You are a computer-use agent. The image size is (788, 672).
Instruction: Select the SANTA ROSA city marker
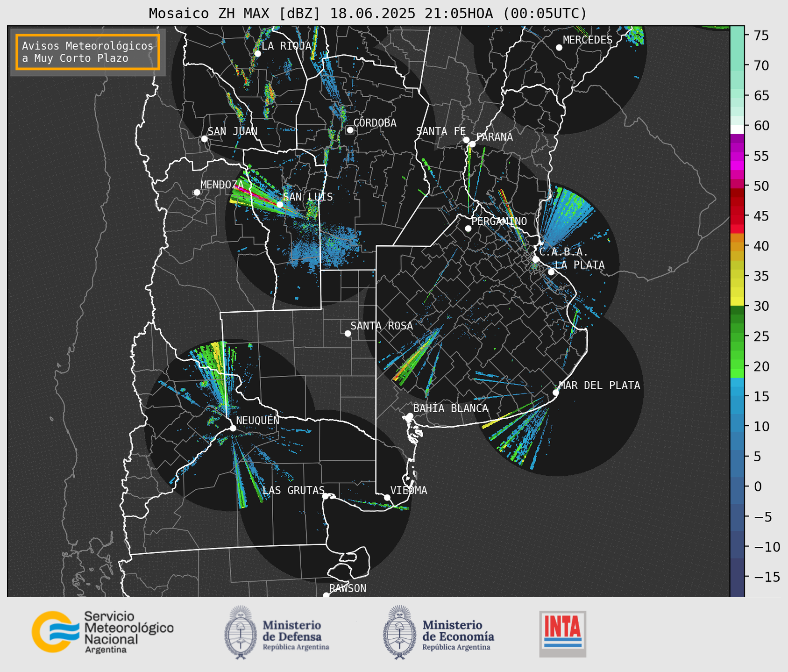point(348,333)
